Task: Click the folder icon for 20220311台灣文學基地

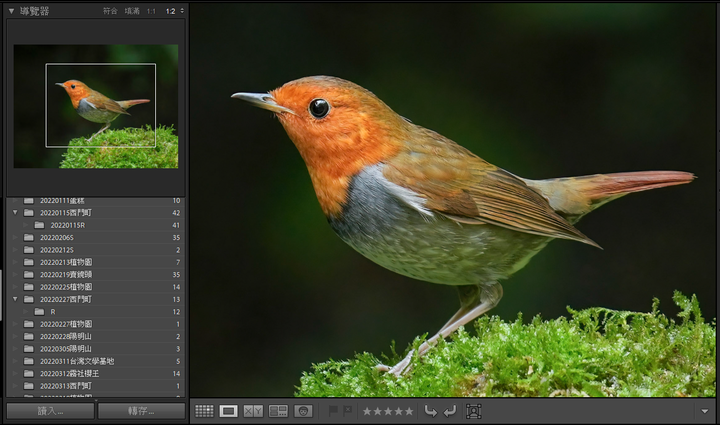Action: pyautogui.click(x=29, y=361)
